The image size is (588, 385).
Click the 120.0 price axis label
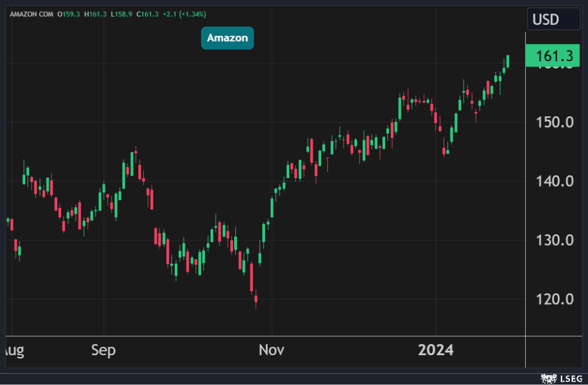point(553,299)
